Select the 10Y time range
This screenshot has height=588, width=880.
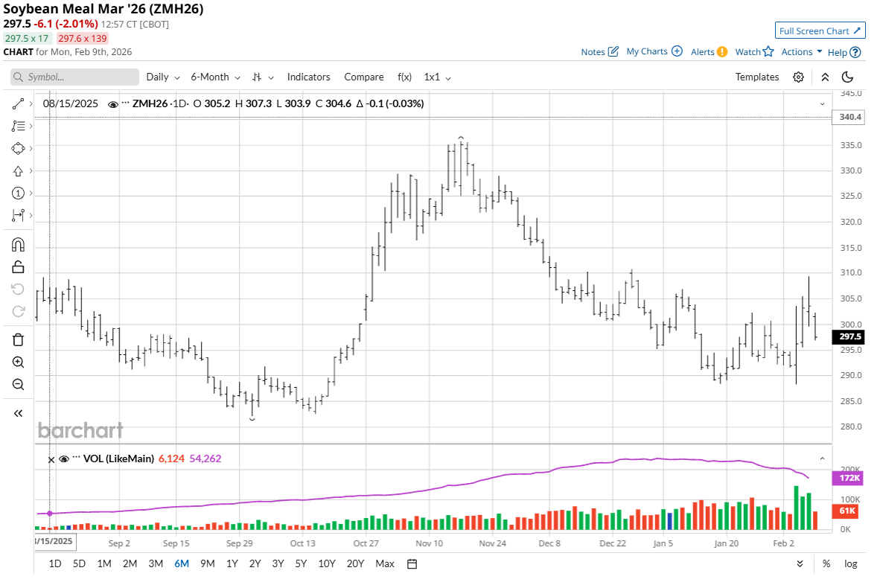click(x=327, y=564)
